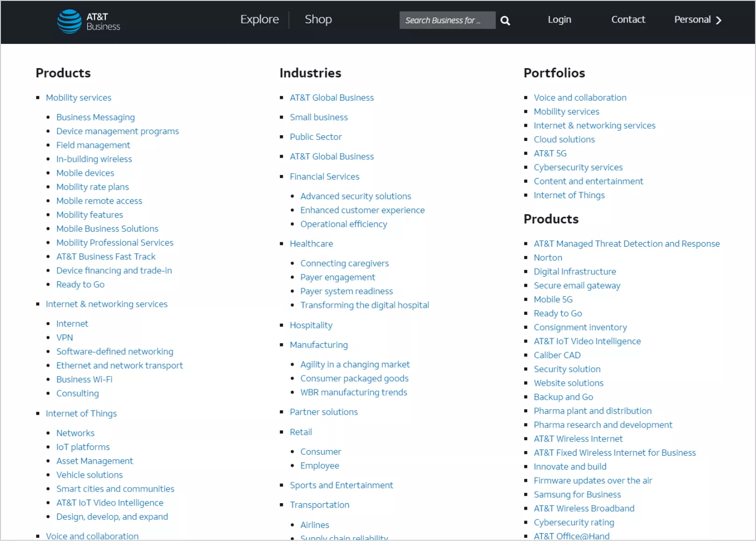Open the Caliber CAD link
This screenshot has width=756, height=541.
coord(557,355)
